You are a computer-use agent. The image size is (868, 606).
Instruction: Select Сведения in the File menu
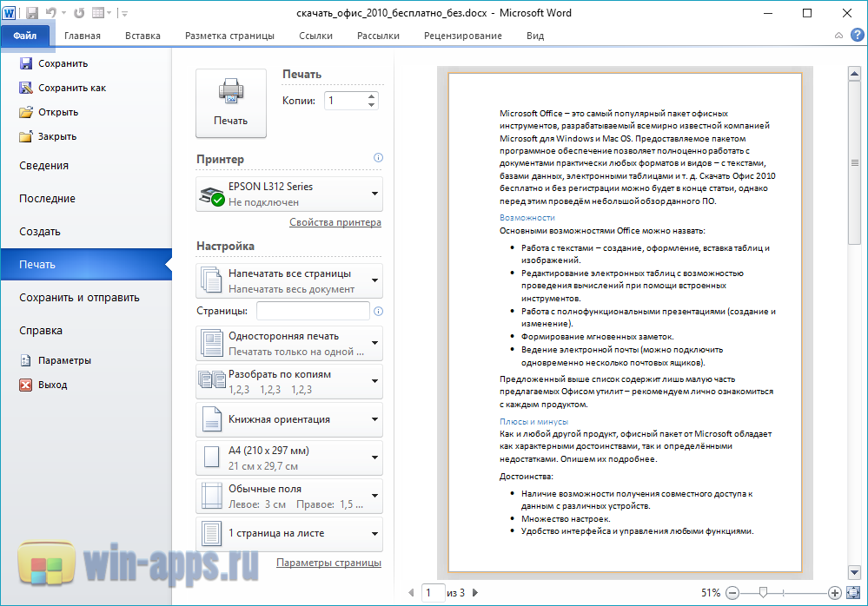coord(44,166)
